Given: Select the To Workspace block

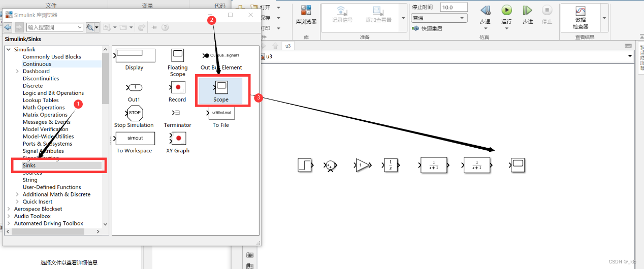Looking at the screenshot, I should pos(135,138).
